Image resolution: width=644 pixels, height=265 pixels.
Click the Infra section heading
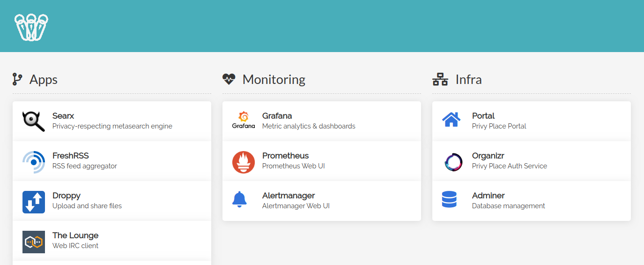469,79
